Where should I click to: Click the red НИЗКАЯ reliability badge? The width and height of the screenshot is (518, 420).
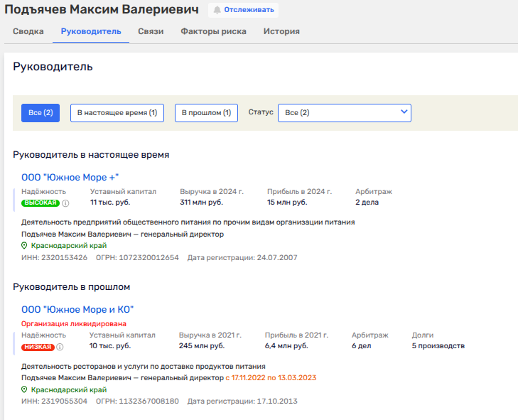click(x=38, y=348)
